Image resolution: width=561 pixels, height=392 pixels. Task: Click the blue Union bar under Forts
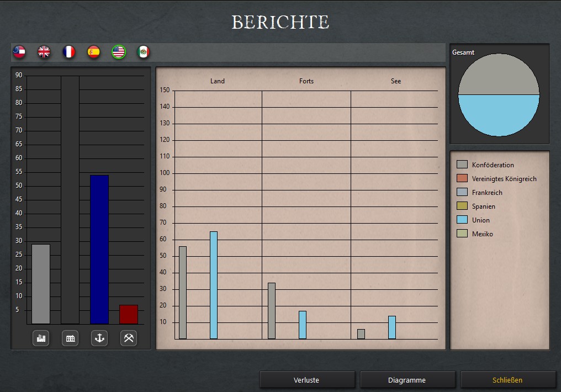(303, 325)
